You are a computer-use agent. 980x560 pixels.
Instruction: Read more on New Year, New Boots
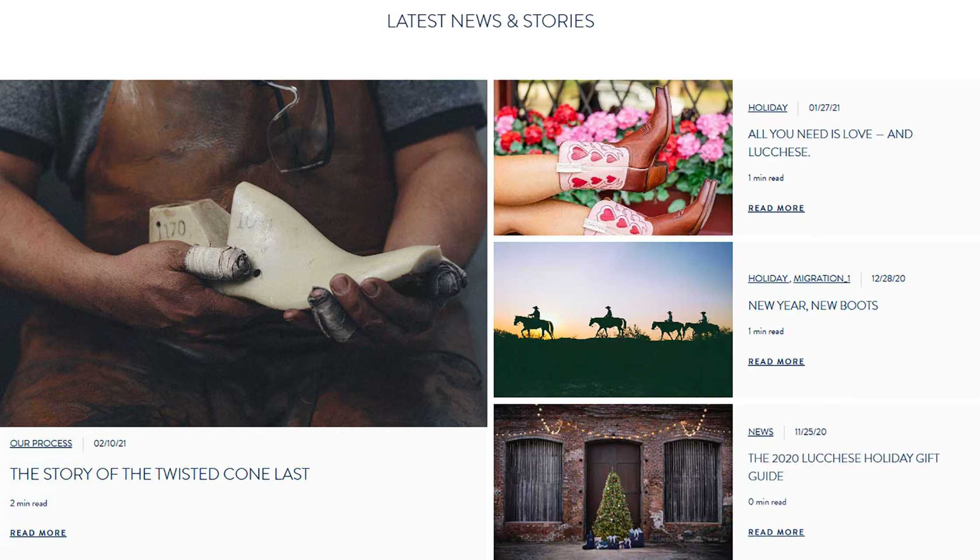click(x=776, y=362)
